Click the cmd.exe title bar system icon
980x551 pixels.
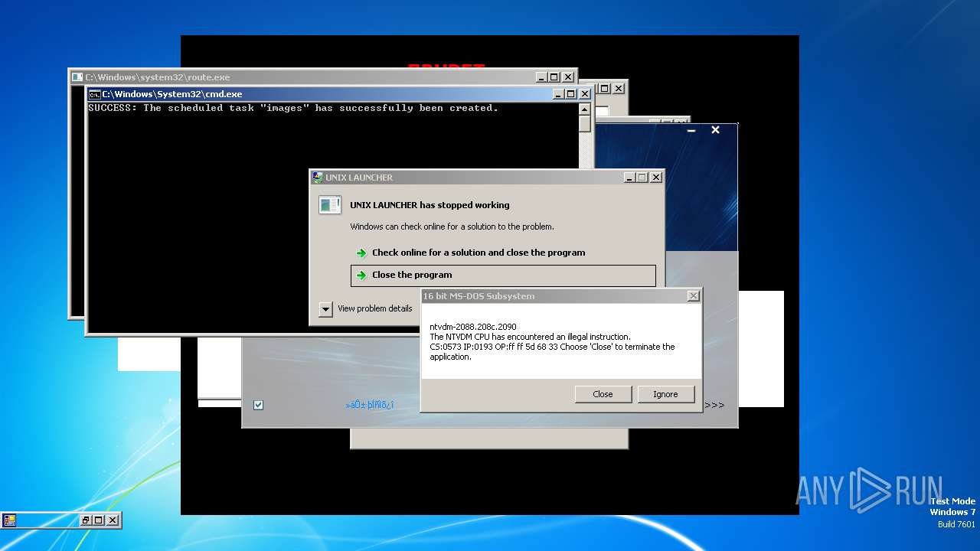click(95, 94)
